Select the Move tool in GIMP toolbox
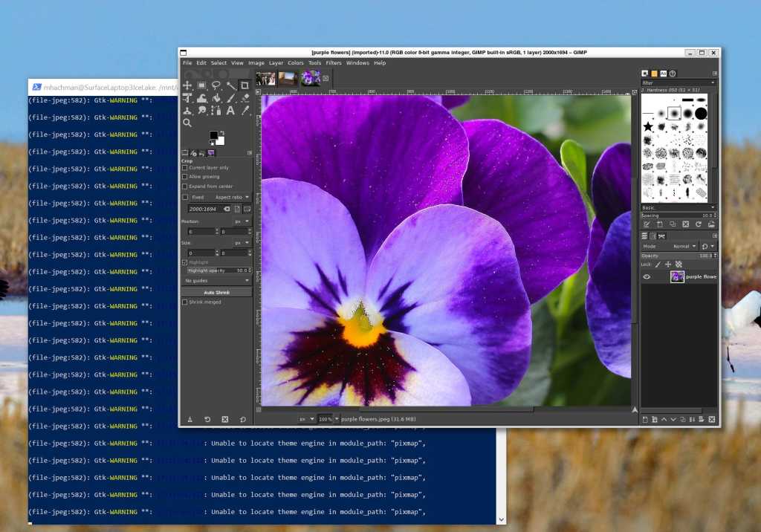This screenshot has height=532, width=761. [187, 85]
